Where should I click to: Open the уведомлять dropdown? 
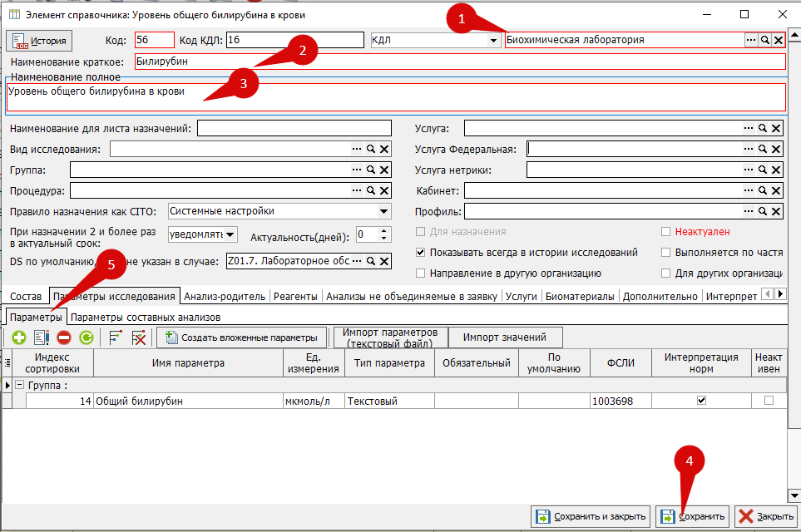[230, 234]
